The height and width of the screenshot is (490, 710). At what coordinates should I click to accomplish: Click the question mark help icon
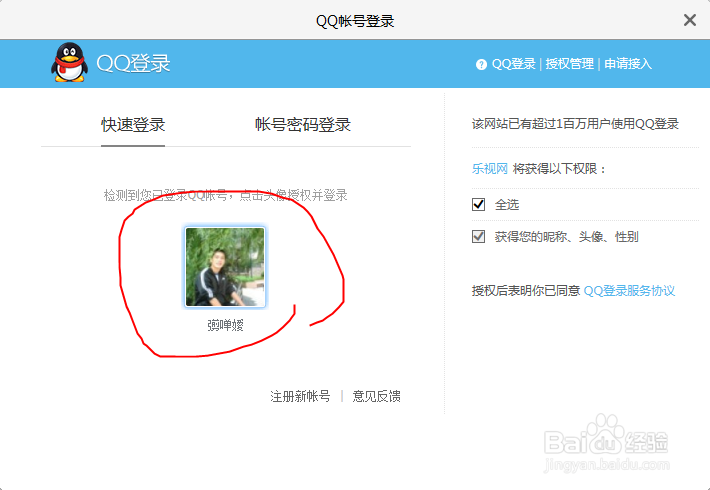[481, 64]
